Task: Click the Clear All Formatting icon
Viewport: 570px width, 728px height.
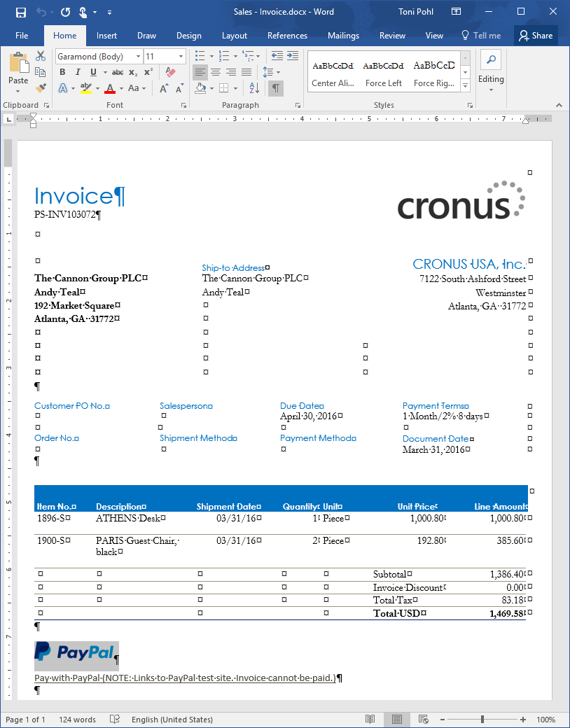Action: [x=170, y=72]
